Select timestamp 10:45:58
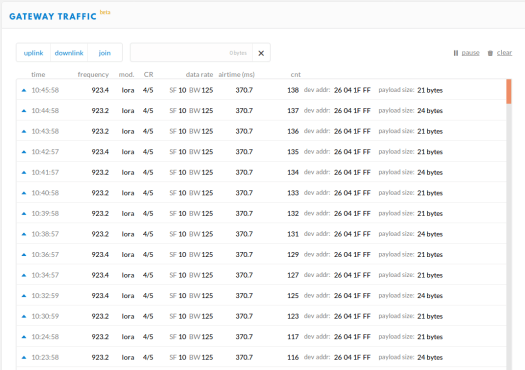Viewport: 525px width, 370px height. pyautogui.click(x=45, y=90)
